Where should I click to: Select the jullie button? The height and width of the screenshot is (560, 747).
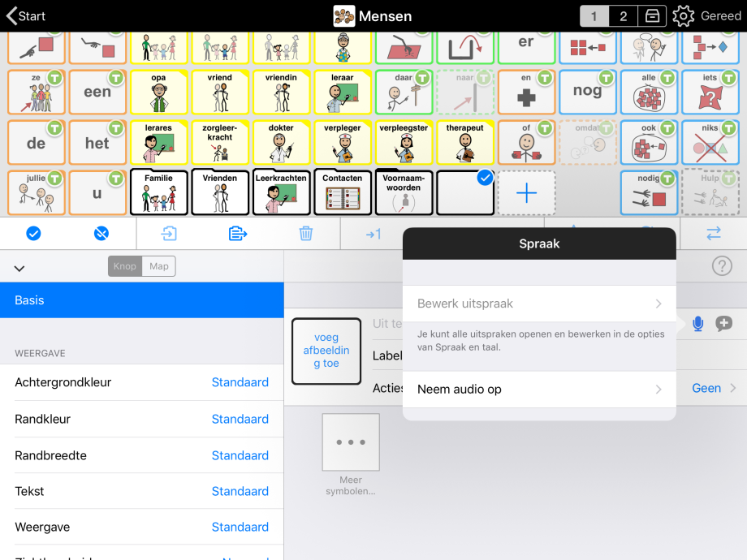pyautogui.click(x=37, y=193)
